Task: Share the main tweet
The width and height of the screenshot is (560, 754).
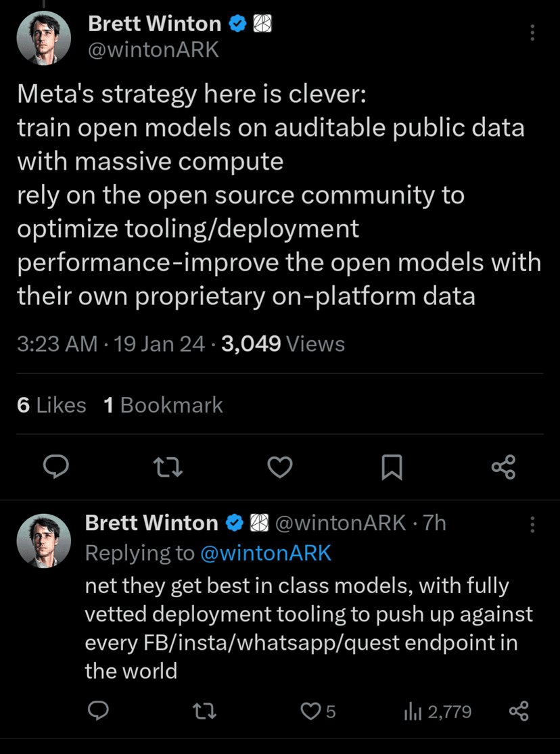Action: pos(503,467)
